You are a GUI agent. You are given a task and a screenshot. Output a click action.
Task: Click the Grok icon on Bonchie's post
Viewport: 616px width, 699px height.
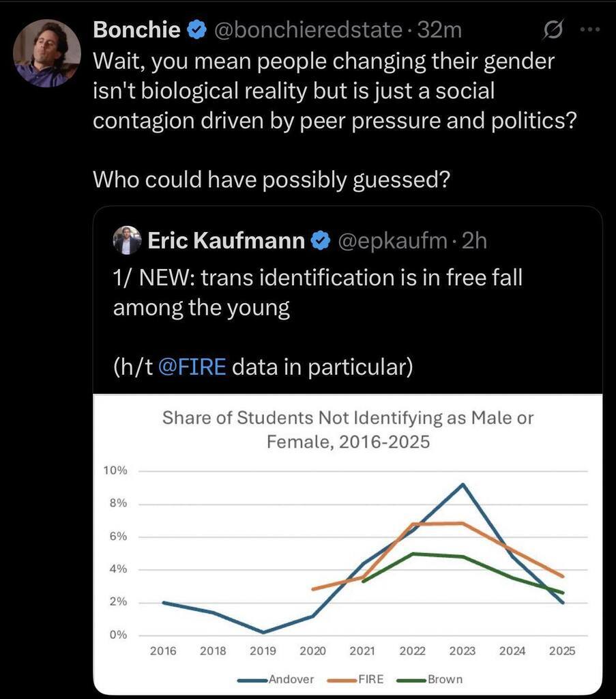pyautogui.click(x=552, y=30)
